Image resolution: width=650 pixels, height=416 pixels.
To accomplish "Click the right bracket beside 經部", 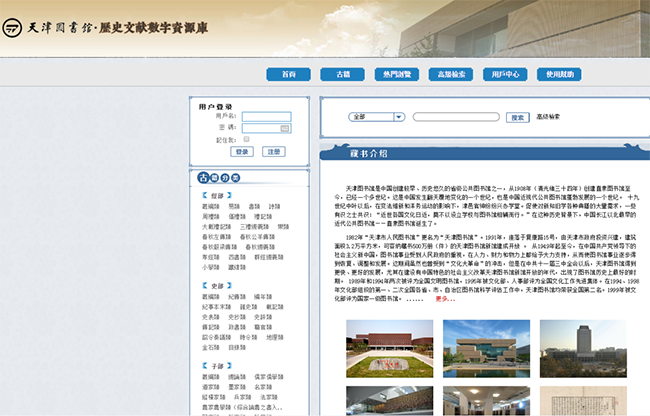I will pos(229,195).
